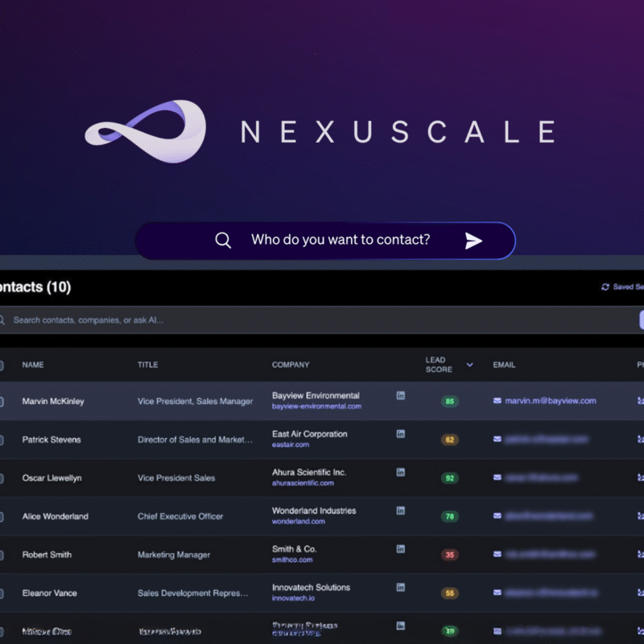Viewport: 644px width, 644px height.
Task: Click the LinkedIn icon for Wonderland Industries
Action: pyautogui.click(x=400, y=510)
